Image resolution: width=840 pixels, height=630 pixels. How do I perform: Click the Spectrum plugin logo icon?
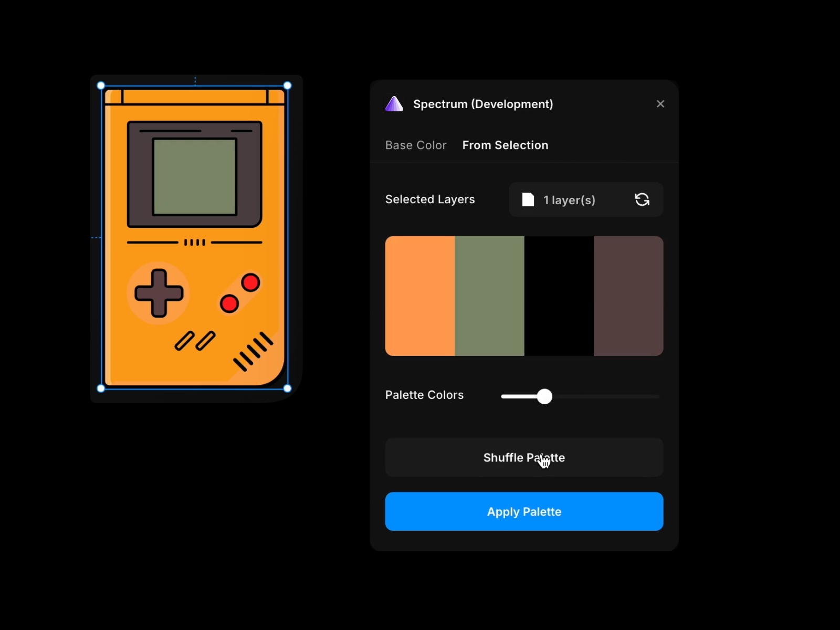tap(394, 104)
